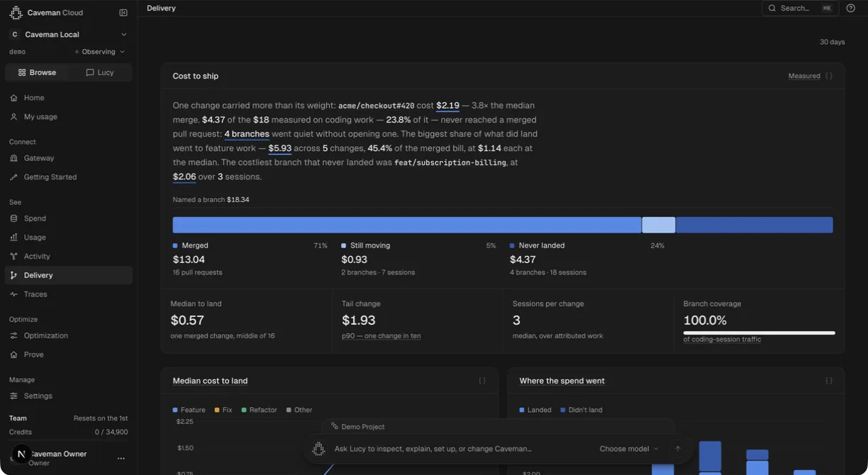The width and height of the screenshot is (868, 475).
Task: Click the $2.06 underlined amount
Action: point(184,177)
